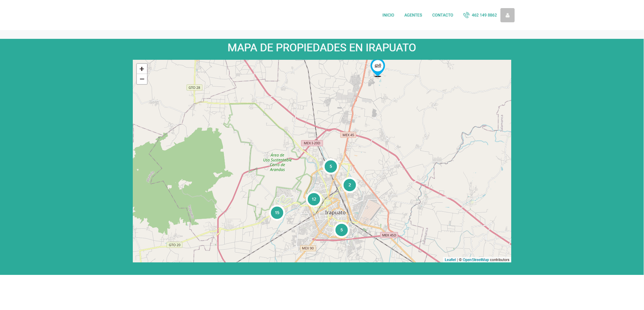Click the MEX 45D road label
This screenshot has height=310, width=644.
pos(389,235)
